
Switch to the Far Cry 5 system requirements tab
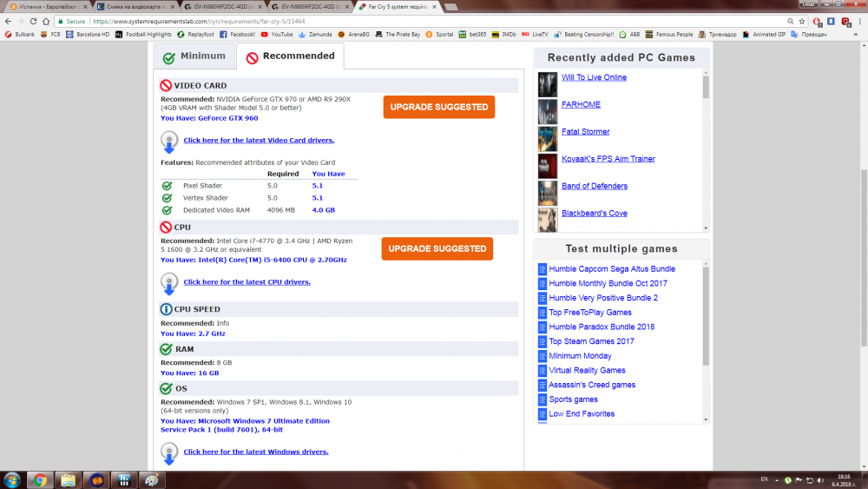click(398, 7)
